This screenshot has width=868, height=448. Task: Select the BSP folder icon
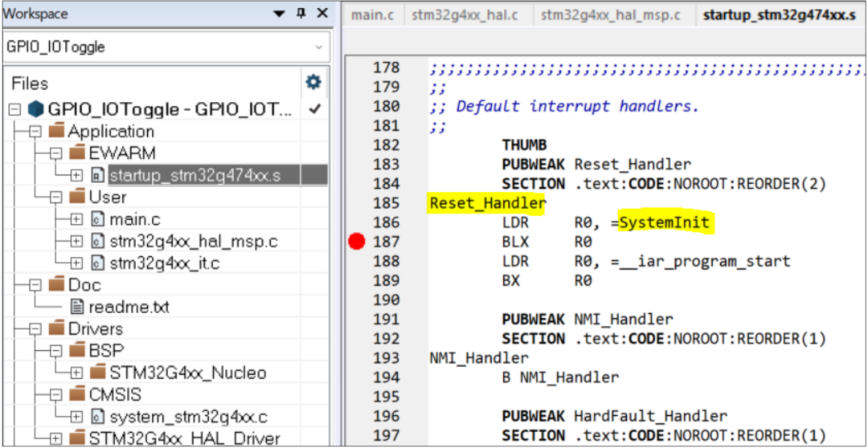(76, 351)
